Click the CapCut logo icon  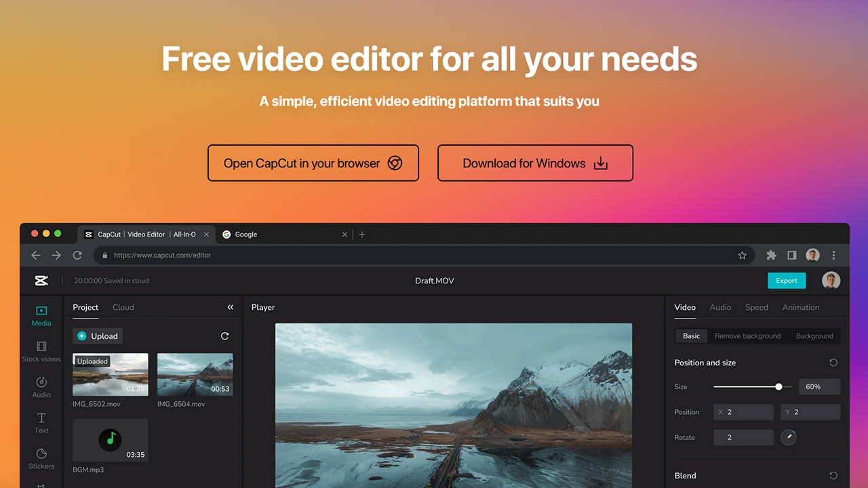tap(41, 280)
